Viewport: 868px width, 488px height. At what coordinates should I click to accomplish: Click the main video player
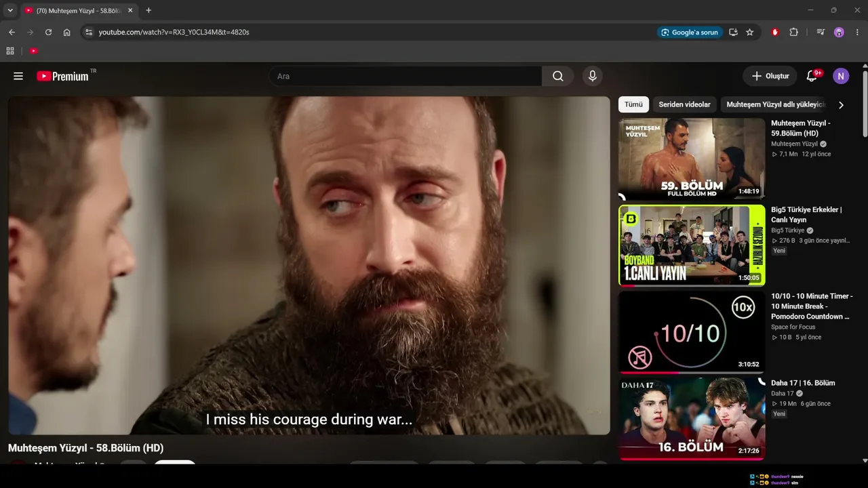pos(309,266)
